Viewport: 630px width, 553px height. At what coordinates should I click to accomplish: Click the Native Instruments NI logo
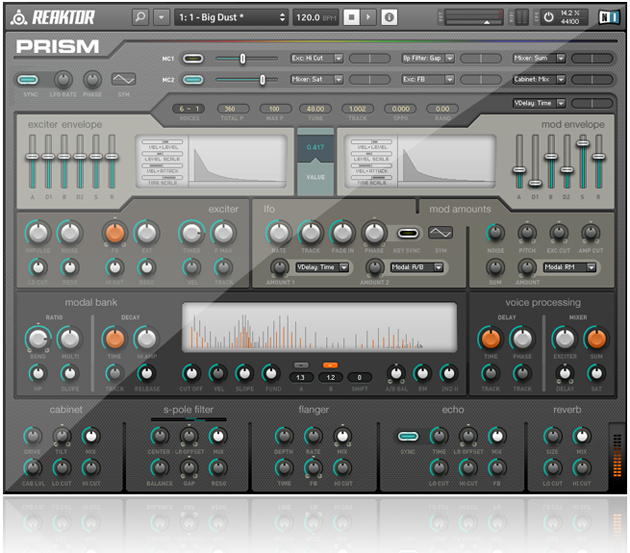click(x=608, y=17)
